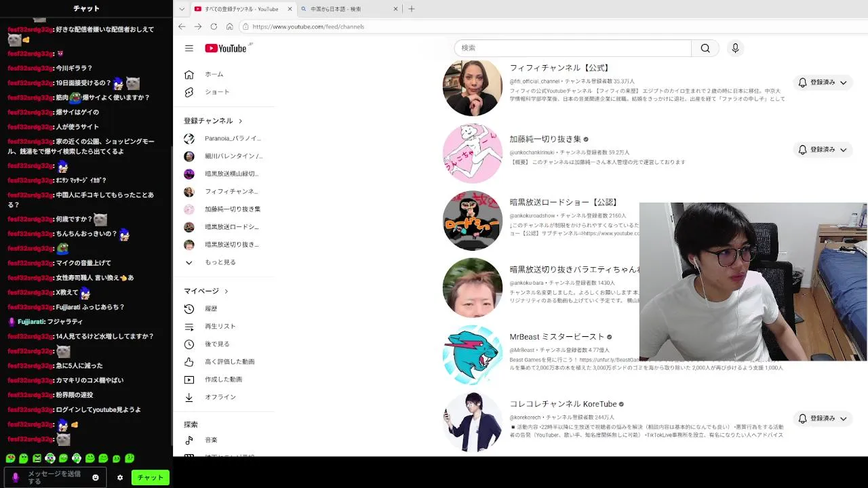Focus the YouTube 検索 search field

point(572,48)
